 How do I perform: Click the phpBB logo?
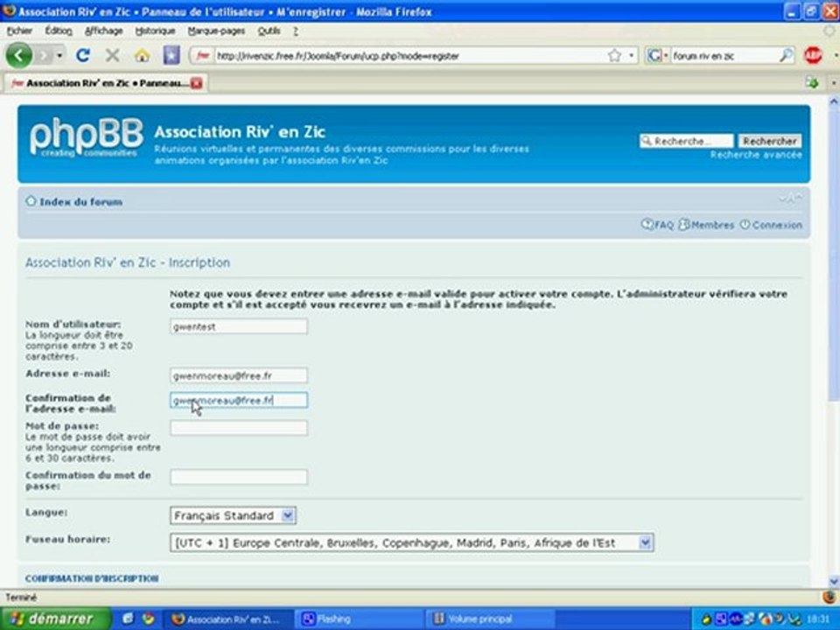pos(87,137)
